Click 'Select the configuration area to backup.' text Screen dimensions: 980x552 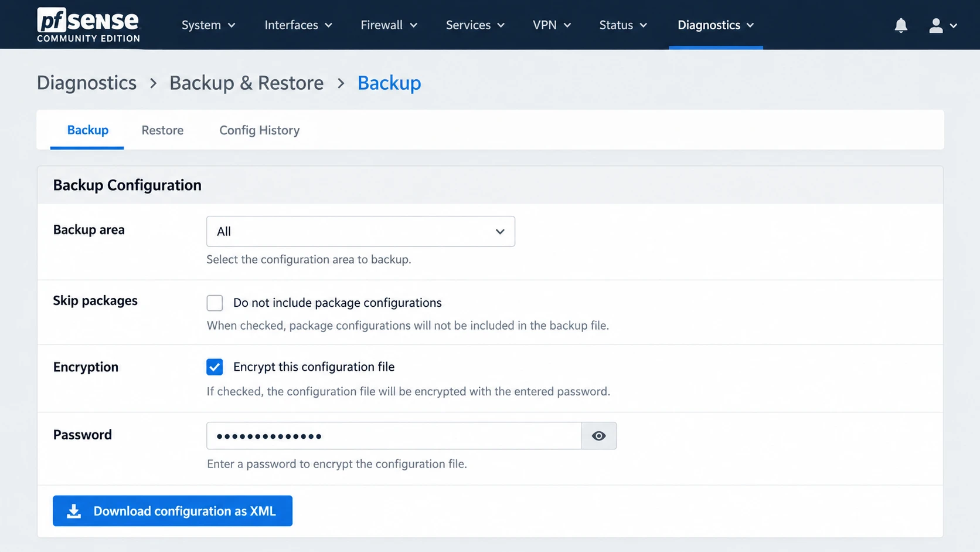tap(309, 259)
